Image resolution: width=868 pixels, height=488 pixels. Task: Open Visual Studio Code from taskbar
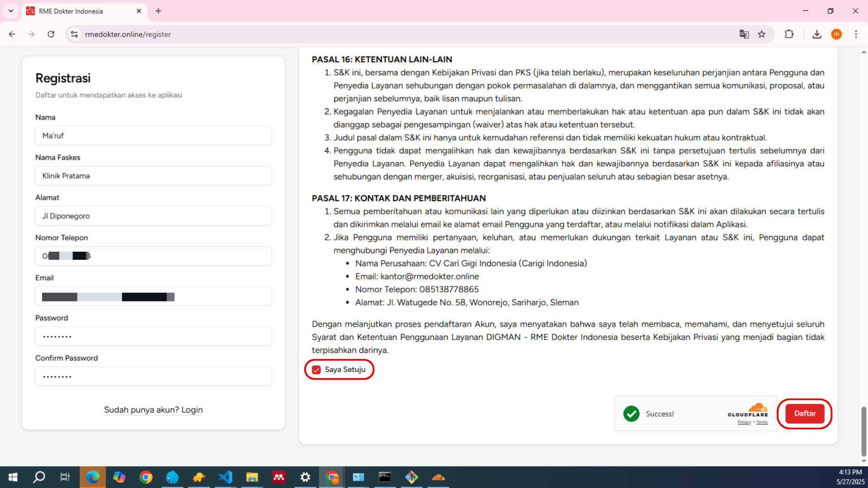(x=226, y=477)
